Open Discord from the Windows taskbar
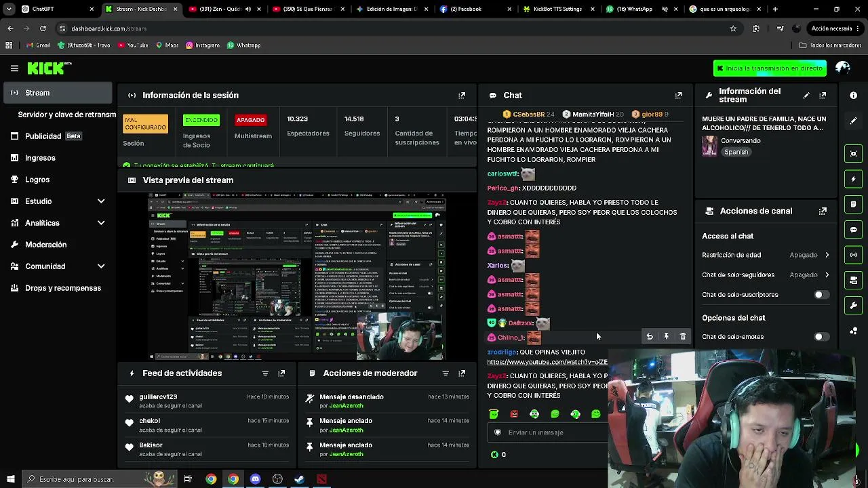 point(255,479)
